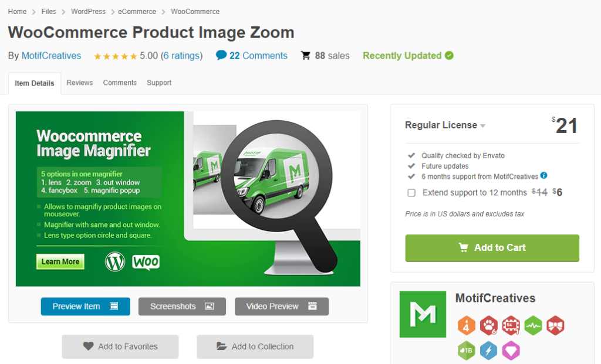Open the Screenshots button
This screenshot has width=601, height=364.
pos(182,307)
